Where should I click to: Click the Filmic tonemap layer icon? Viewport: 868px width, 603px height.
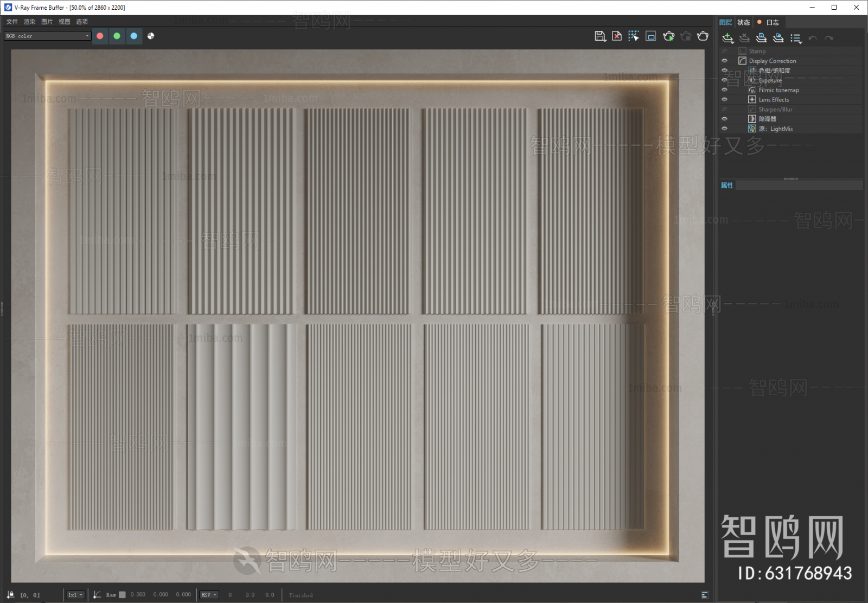[x=752, y=90]
